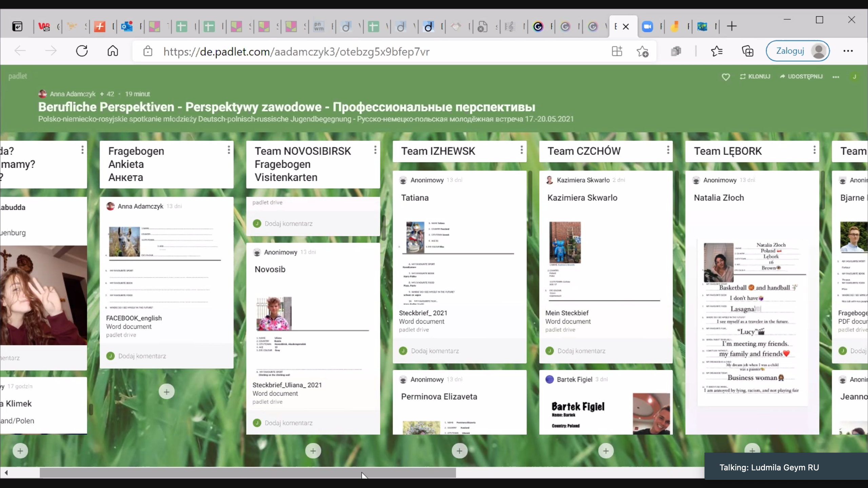Image resolution: width=868 pixels, height=488 pixels.
Task: Add this page to favorites star
Action: tap(643, 51)
